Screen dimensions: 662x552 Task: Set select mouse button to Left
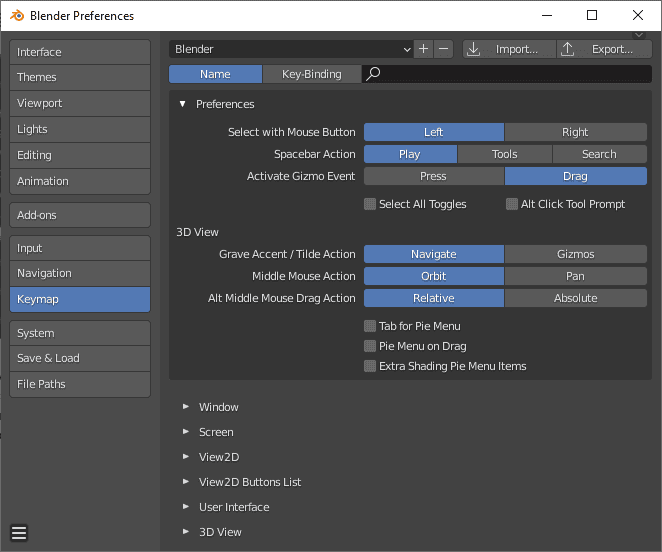(x=434, y=132)
